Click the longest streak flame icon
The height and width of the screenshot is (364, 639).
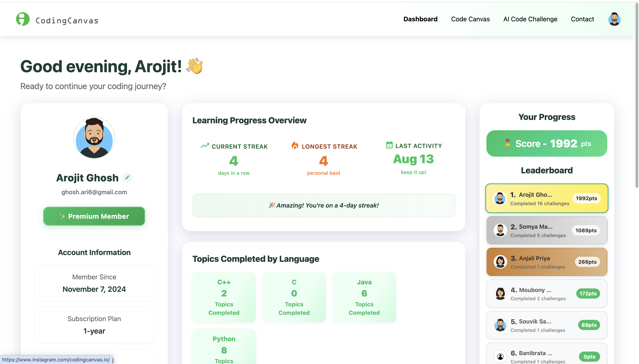pyautogui.click(x=295, y=145)
